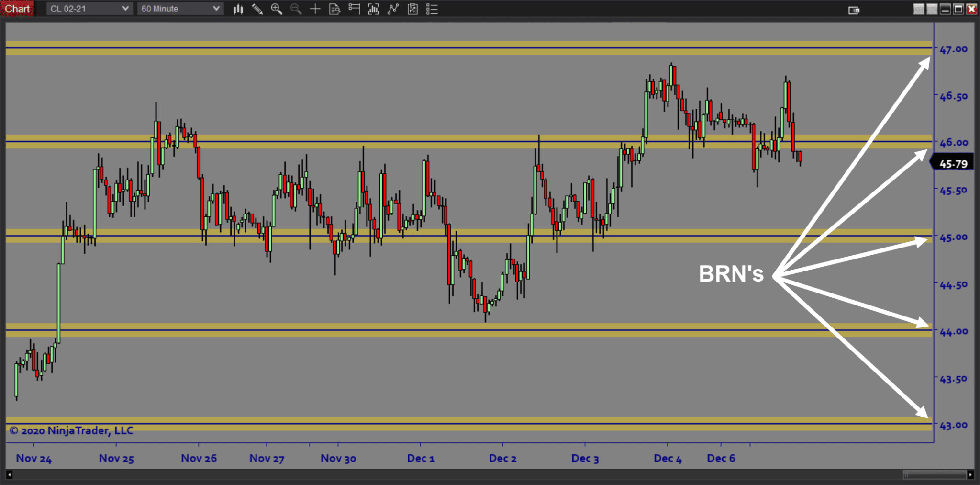Open the candlestick chart style icon
The image size is (980, 485).
click(x=238, y=9)
